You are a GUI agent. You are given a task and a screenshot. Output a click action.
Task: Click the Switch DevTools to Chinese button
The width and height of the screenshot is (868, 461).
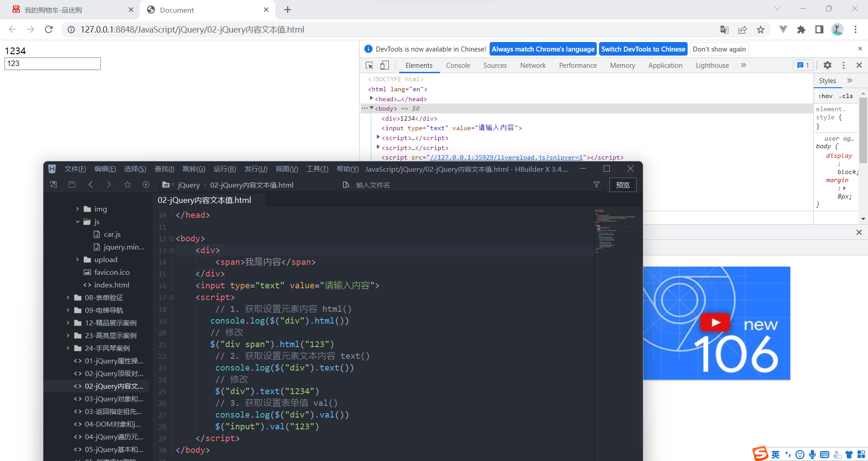(x=643, y=49)
